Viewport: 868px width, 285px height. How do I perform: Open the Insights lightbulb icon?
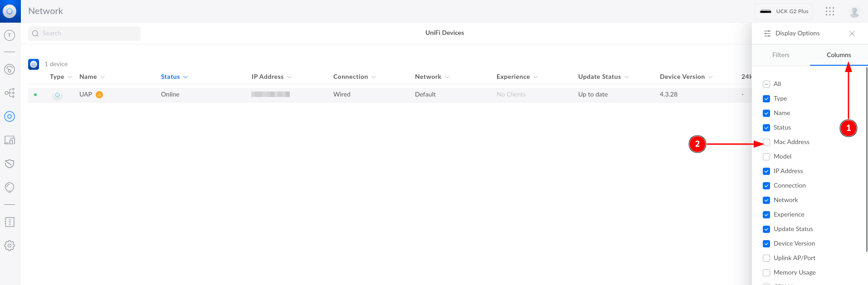10,187
